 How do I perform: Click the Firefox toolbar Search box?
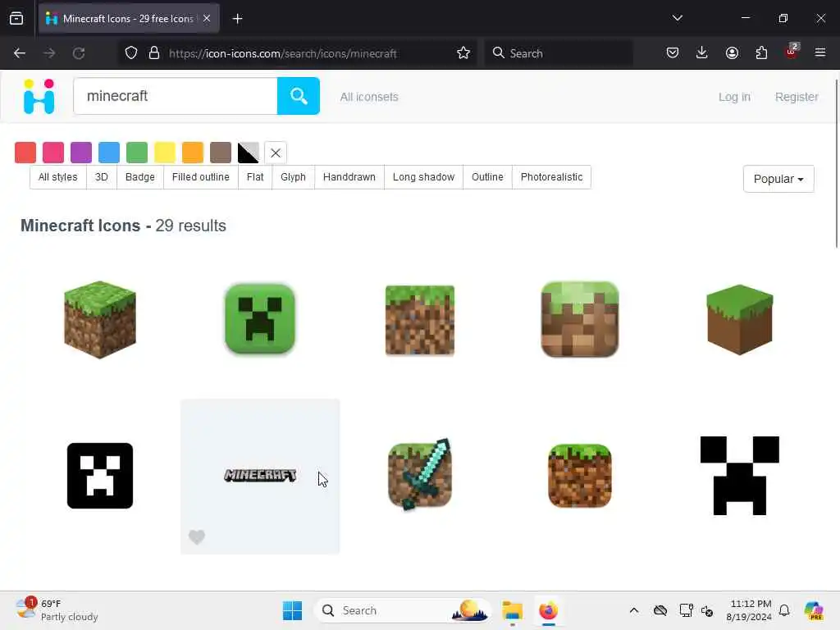(x=559, y=53)
